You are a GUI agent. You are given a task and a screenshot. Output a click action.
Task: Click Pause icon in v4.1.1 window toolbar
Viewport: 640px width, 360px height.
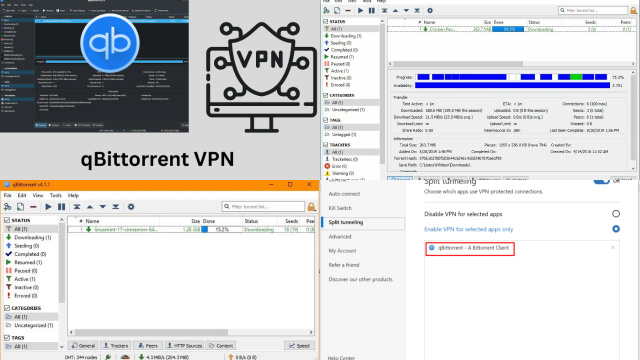point(61,207)
